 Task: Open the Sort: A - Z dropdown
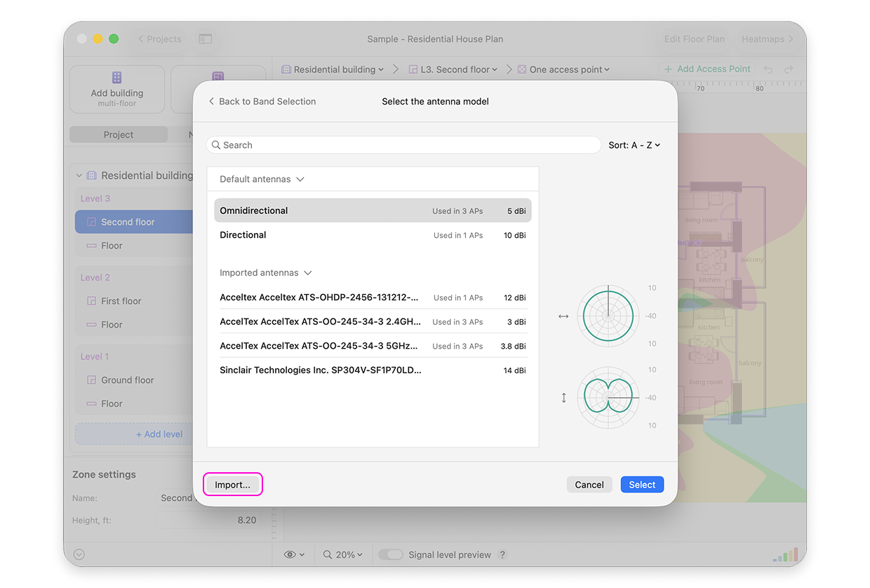pos(634,145)
